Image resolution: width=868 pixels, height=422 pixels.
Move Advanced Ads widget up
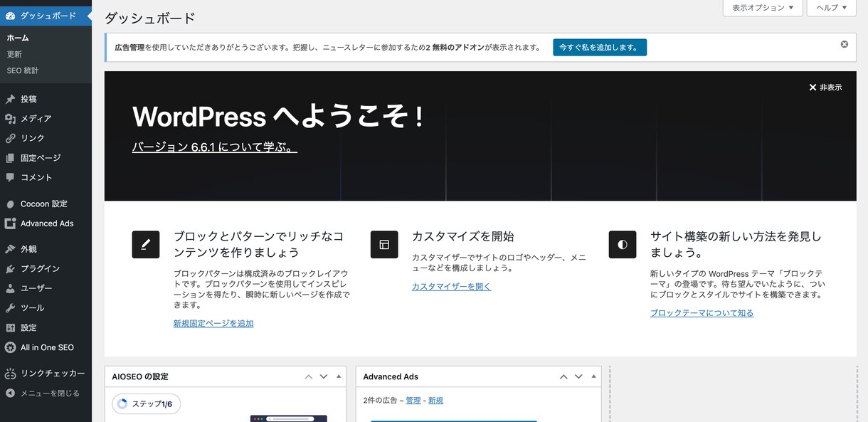(x=563, y=376)
